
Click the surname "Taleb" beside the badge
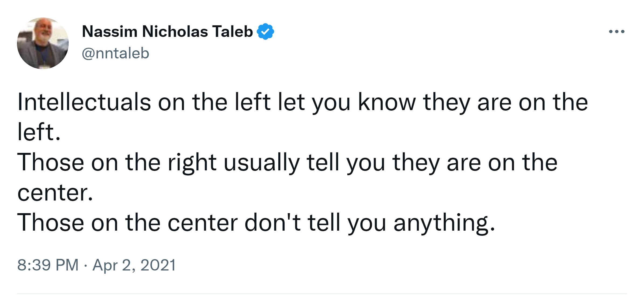pyautogui.click(x=232, y=31)
